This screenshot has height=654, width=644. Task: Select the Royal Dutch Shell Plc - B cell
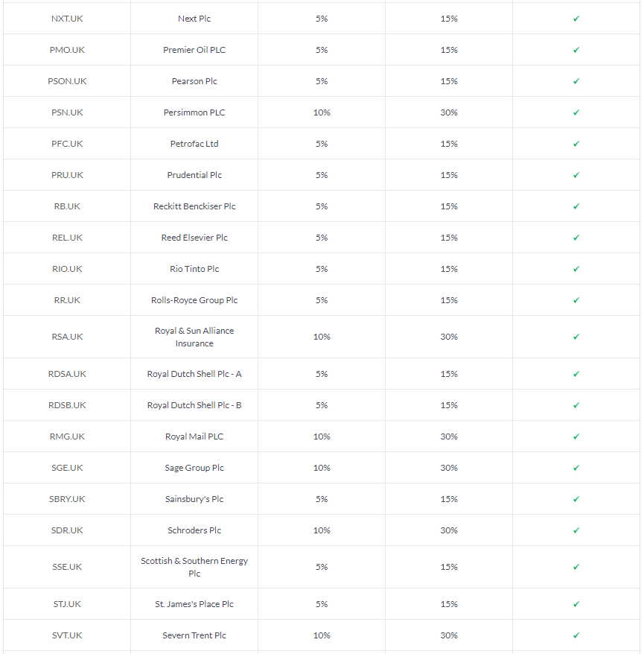[194, 405]
